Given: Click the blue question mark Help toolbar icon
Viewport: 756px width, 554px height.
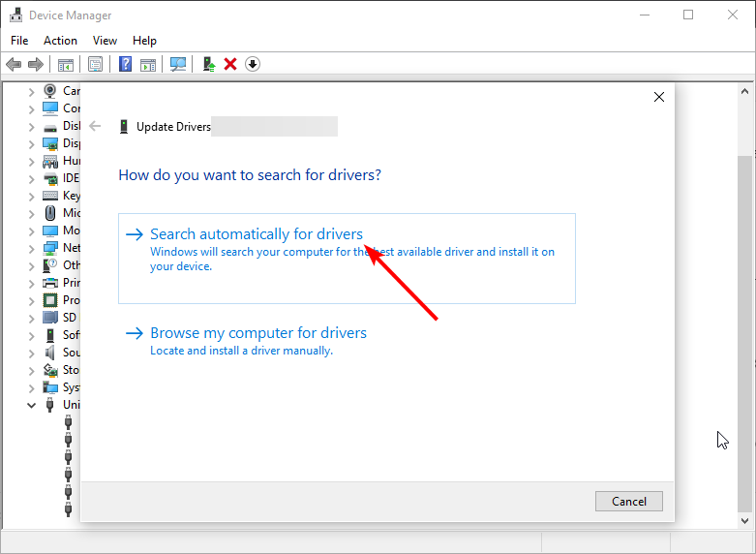Looking at the screenshot, I should tap(126, 64).
